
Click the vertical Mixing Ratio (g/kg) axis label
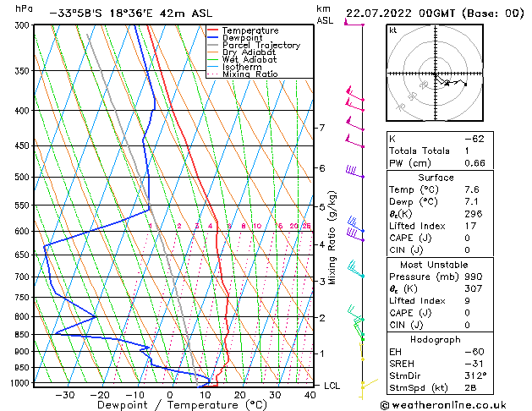tap(332, 238)
